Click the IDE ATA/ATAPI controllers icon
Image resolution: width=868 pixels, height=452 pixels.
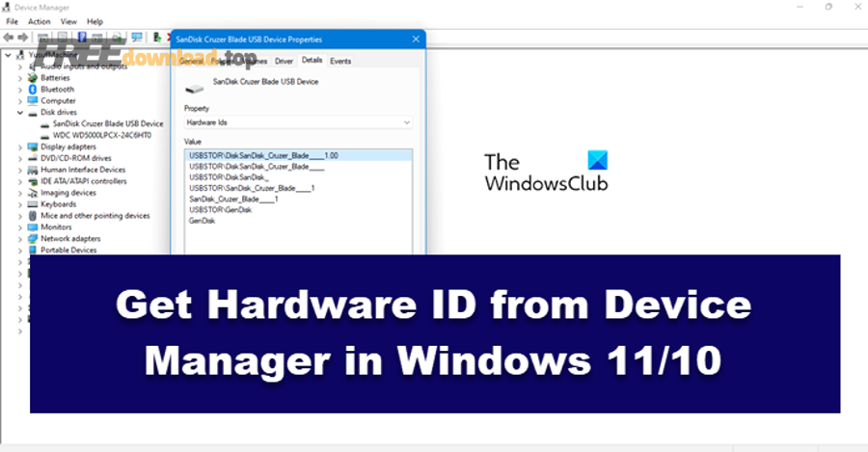coord(33,181)
